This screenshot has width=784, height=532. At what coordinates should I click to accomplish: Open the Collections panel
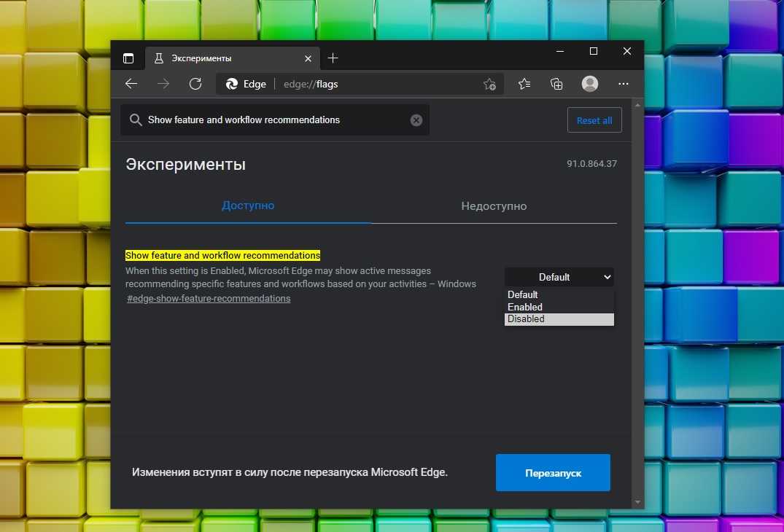coord(556,84)
